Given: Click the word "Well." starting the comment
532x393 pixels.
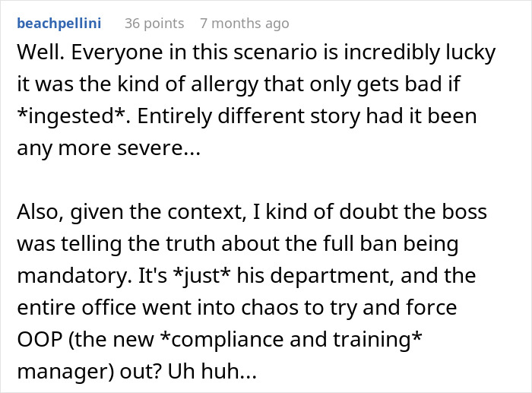Looking at the screenshot, I should click(35, 54).
